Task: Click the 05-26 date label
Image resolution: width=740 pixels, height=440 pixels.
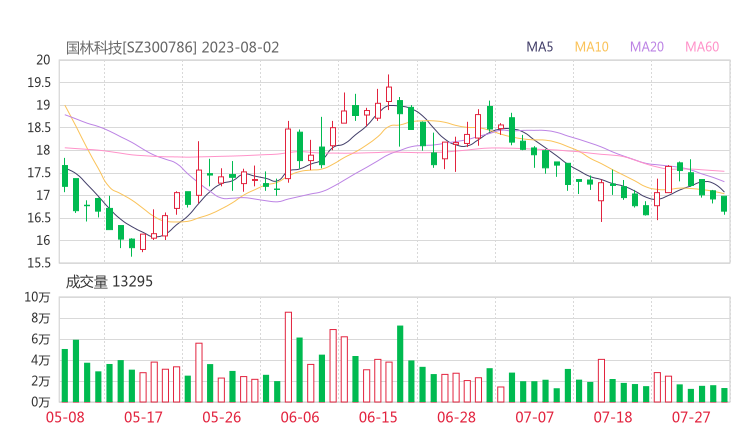Action: click(222, 417)
